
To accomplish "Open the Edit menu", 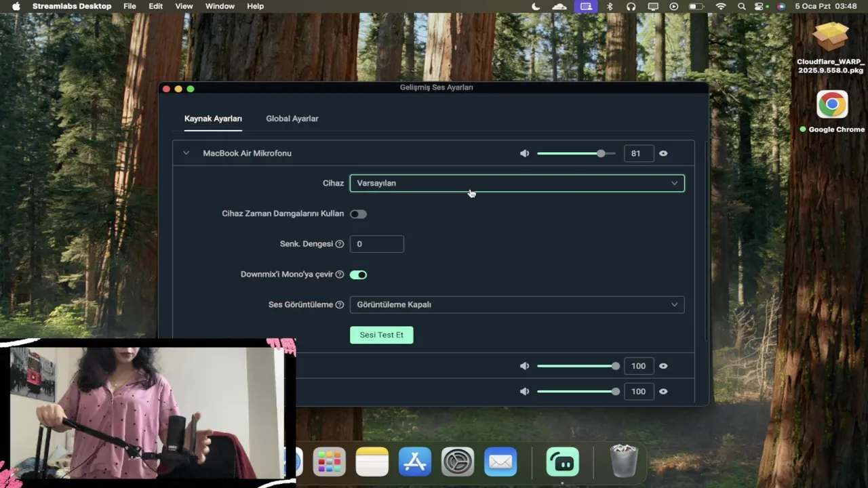I will tap(156, 6).
